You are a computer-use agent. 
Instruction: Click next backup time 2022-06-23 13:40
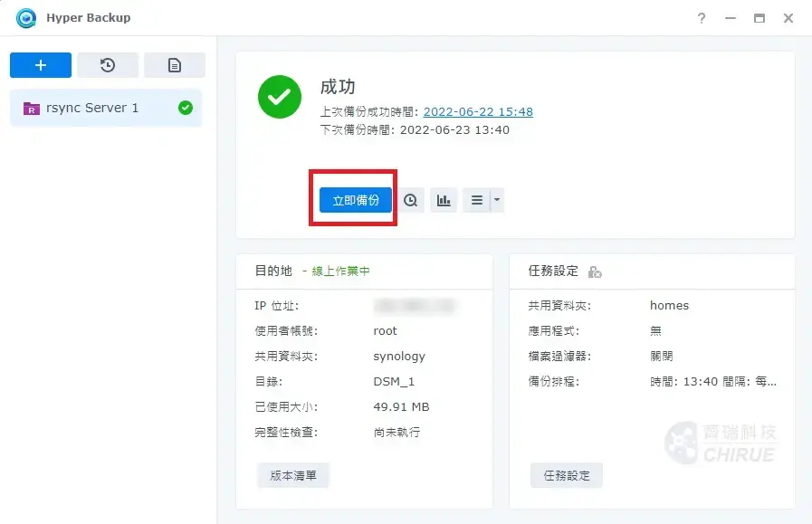454,130
